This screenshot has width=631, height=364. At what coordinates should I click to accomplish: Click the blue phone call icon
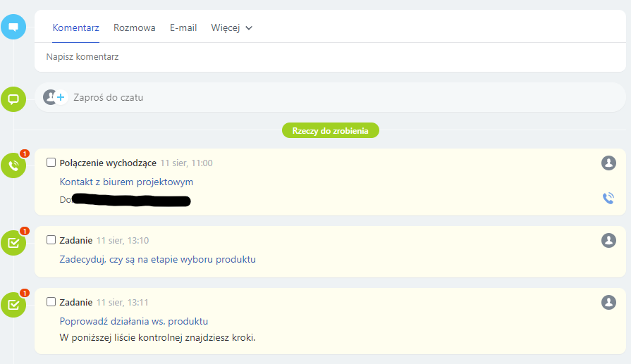pos(608,199)
